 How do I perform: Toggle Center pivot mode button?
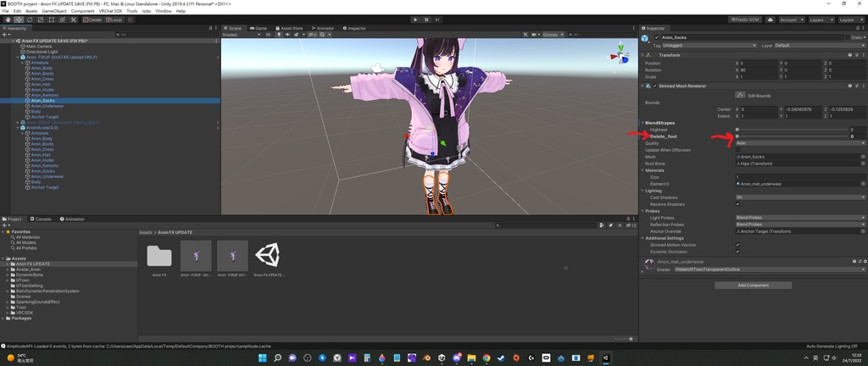92,19
